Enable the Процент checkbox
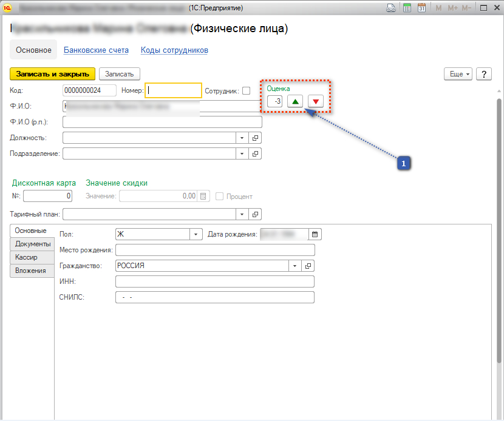This screenshot has height=421, width=504. [219, 196]
